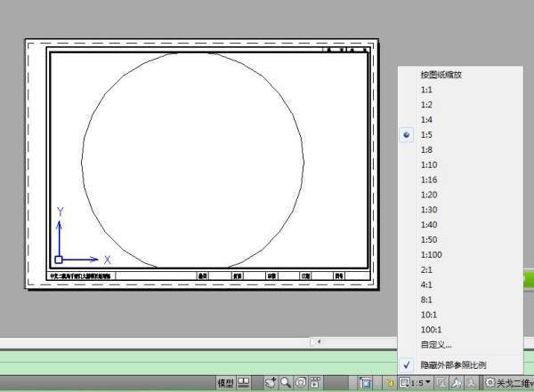Select scale 1:8 in the list
Viewport: 534px width, 392px height.
pyautogui.click(x=460, y=149)
